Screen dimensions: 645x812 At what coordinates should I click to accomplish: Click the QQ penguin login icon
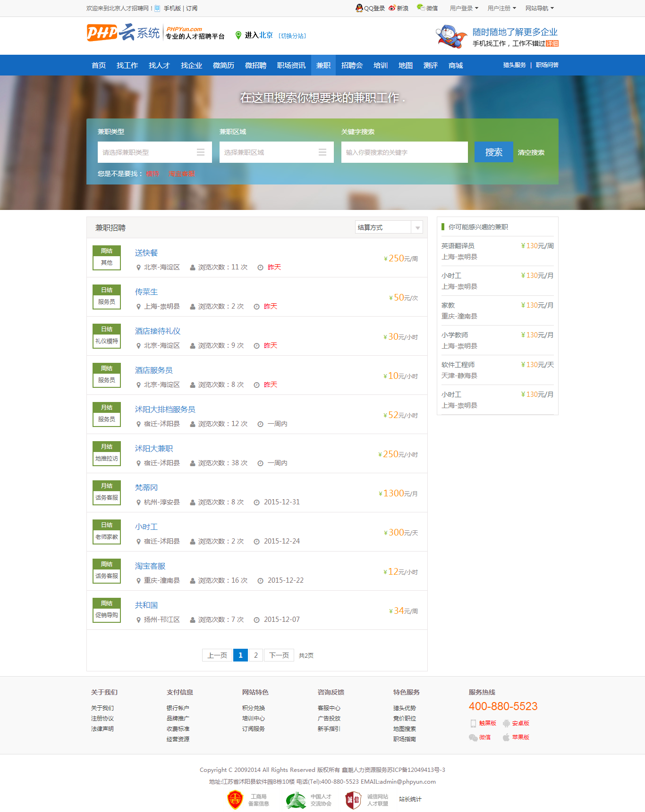pos(359,8)
